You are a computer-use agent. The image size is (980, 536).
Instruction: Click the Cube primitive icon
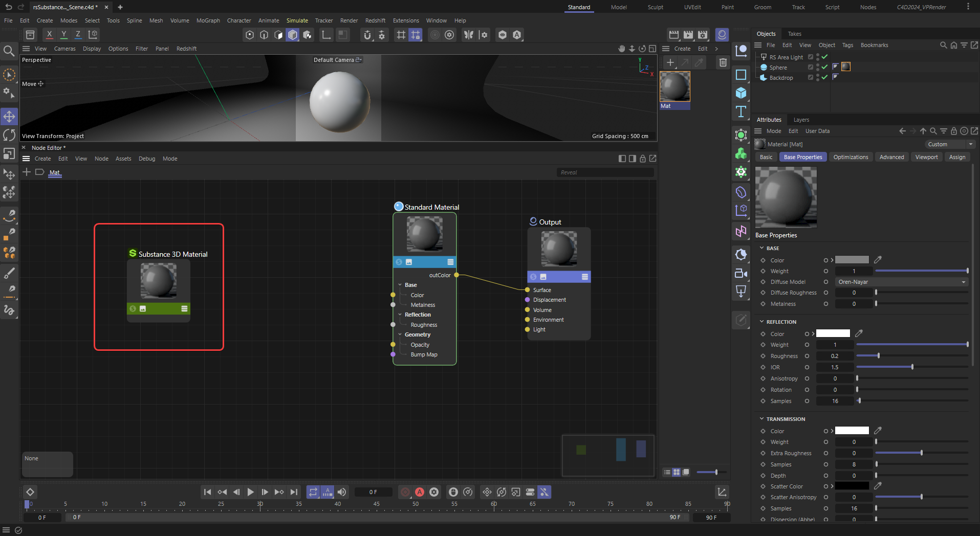tap(741, 93)
